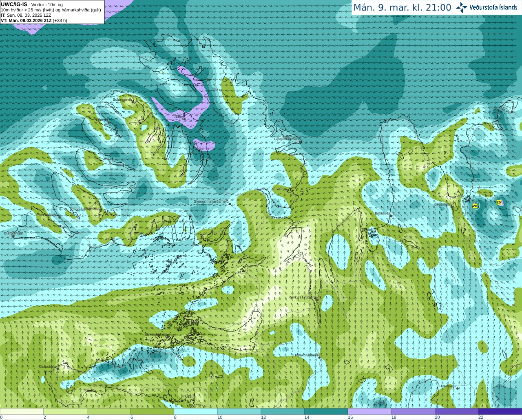Click the yellow gust marker 25
Screen dimensions: 522x420
pyautogui.click(x=499, y=202)
